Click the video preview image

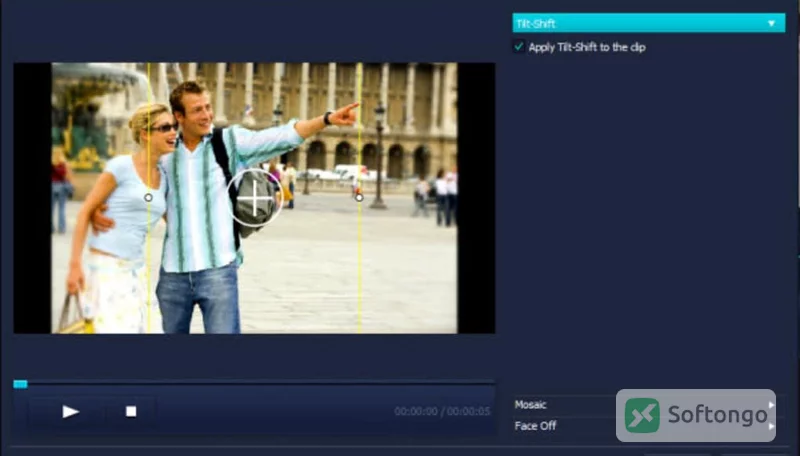(x=254, y=198)
